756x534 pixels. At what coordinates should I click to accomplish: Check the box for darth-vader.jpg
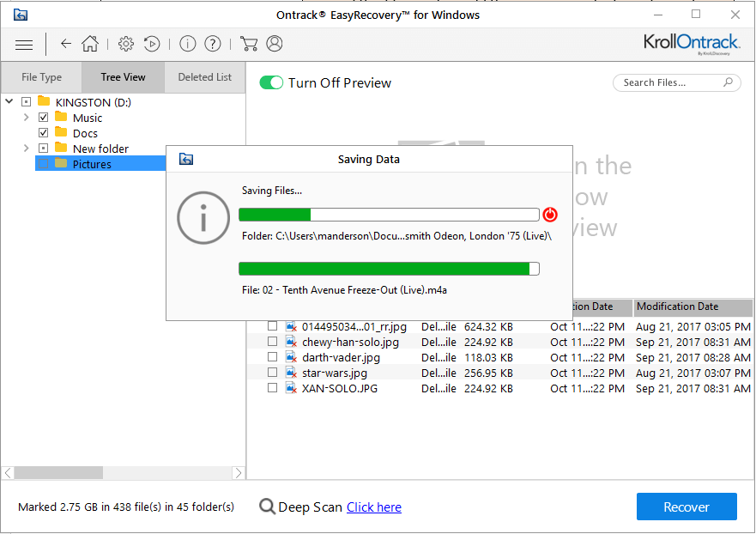[272, 357]
